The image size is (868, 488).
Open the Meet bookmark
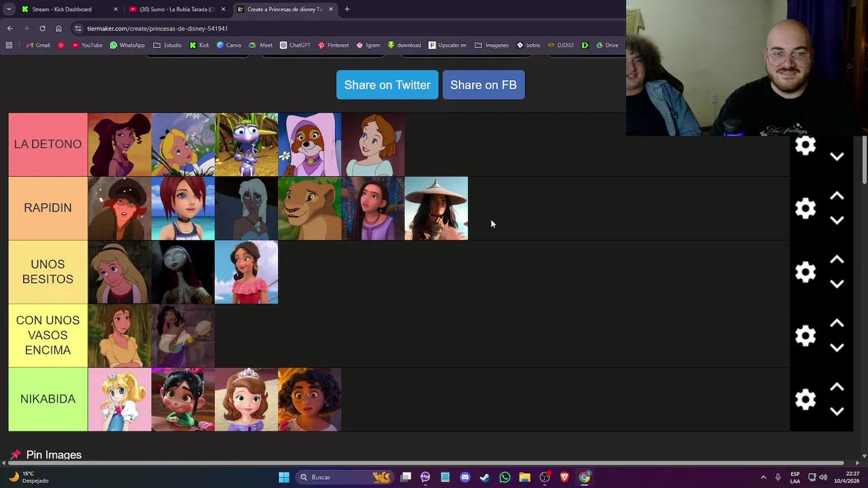261,45
